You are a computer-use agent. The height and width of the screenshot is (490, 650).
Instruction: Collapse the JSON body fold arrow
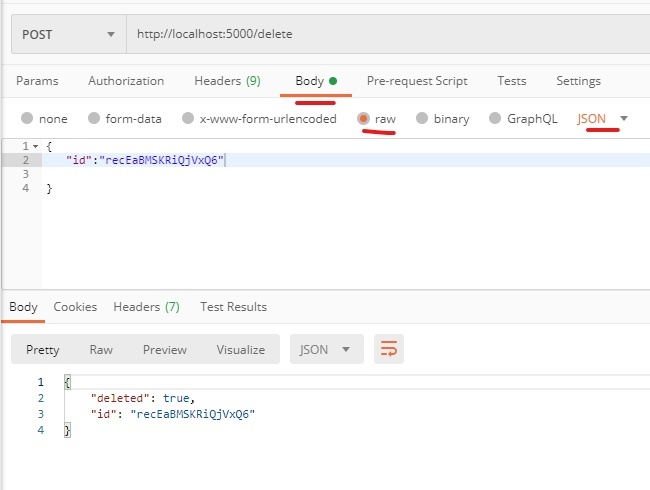pyautogui.click(x=35, y=146)
